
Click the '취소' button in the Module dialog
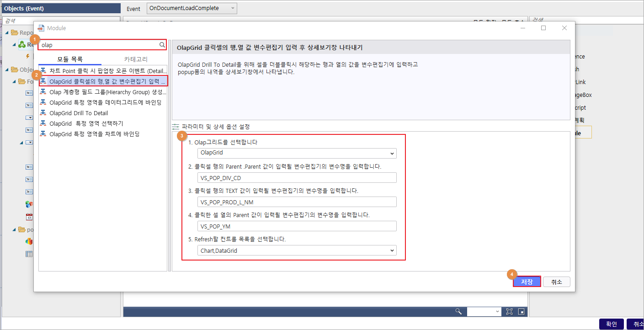tap(557, 282)
